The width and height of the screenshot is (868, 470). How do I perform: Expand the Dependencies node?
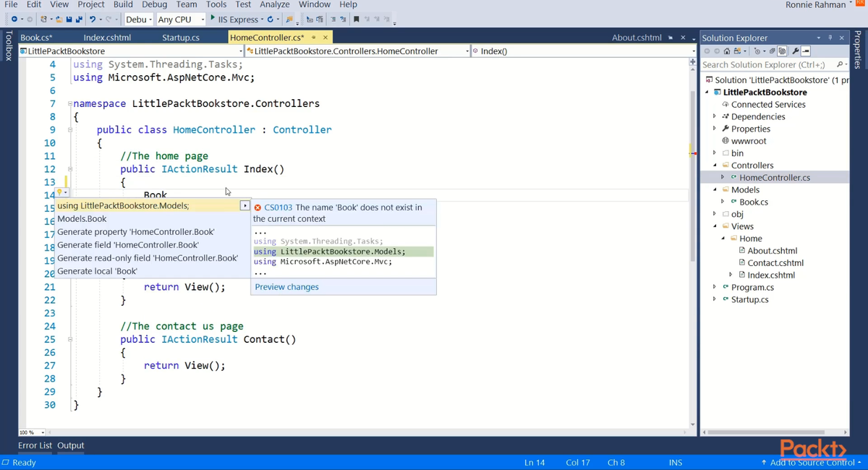click(715, 116)
